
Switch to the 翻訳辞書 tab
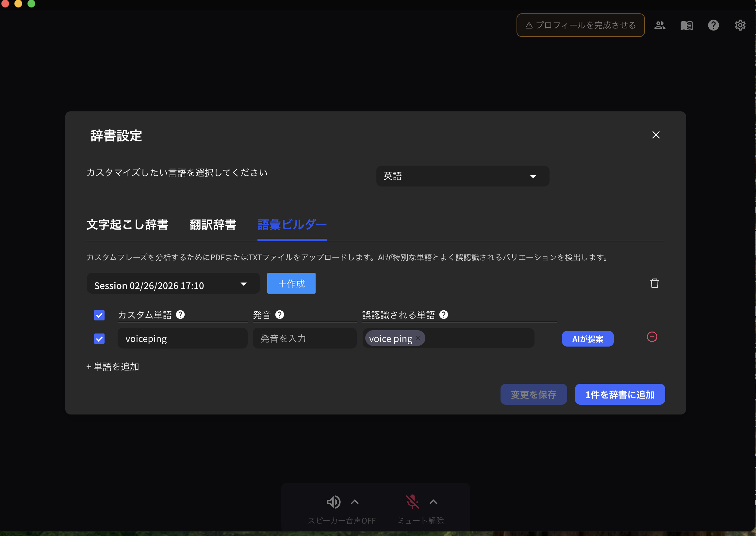(212, 225)
